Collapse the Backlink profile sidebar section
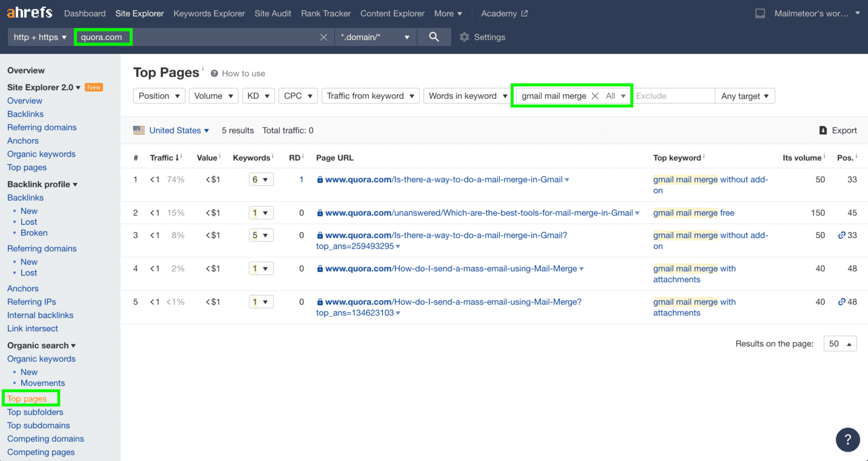Screen dimensions: 868x461 click(x=42, y=184)
